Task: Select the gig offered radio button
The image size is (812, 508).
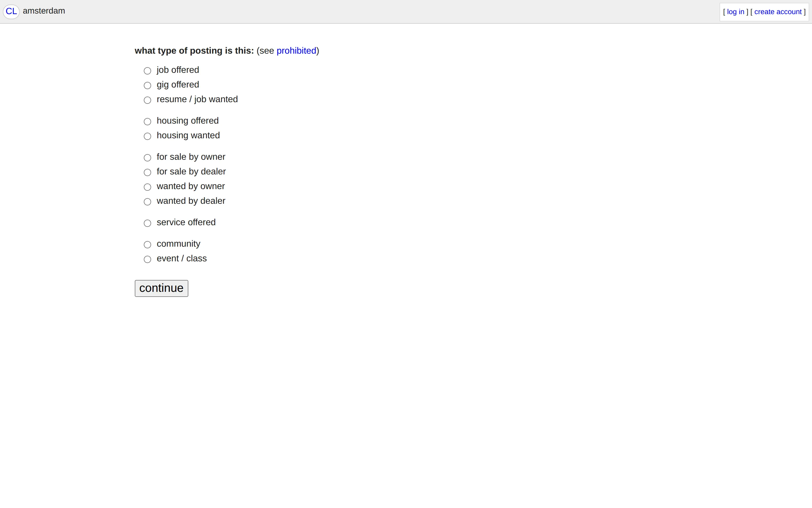Action: point(147,85)
